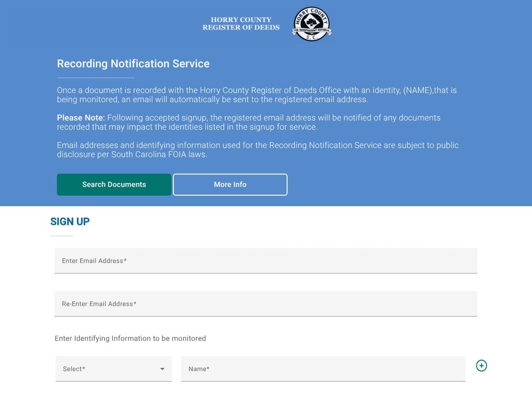532x394 pixels.
Task: Focus the Enter Email Address field
Action: point(266,260)
